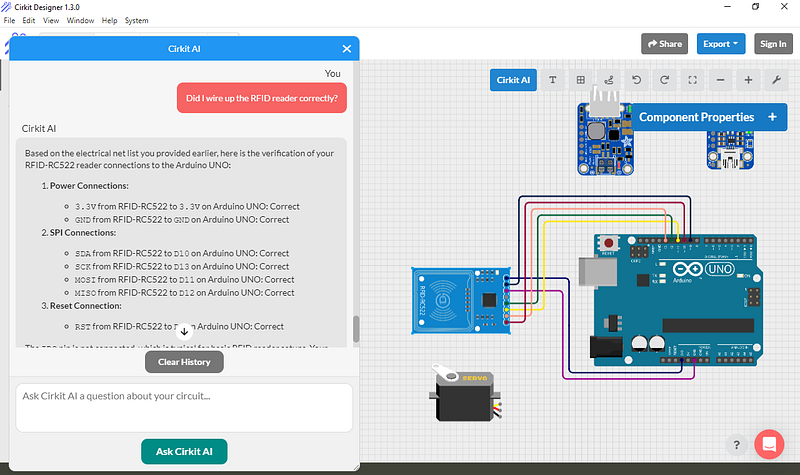800x475 pixels.
Task: Click the Sign In button
Action: coord(773,44)
